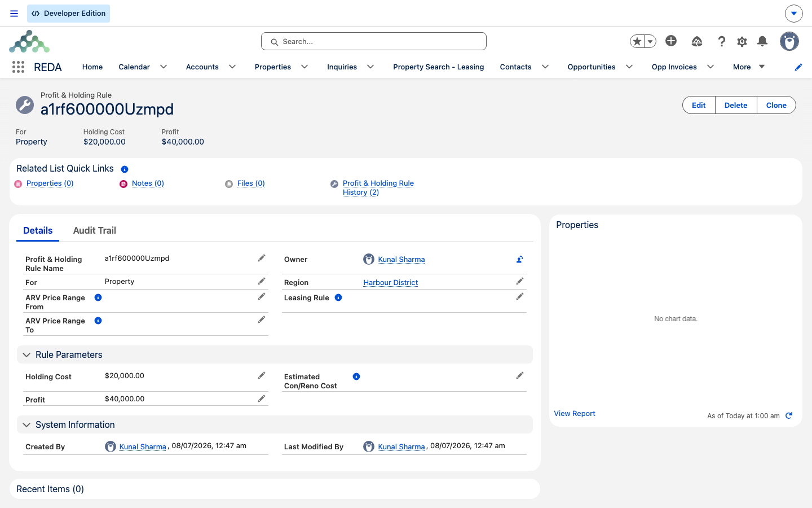Edit the Region field pencil
812x508 pixels.
[x=520, y=282]
